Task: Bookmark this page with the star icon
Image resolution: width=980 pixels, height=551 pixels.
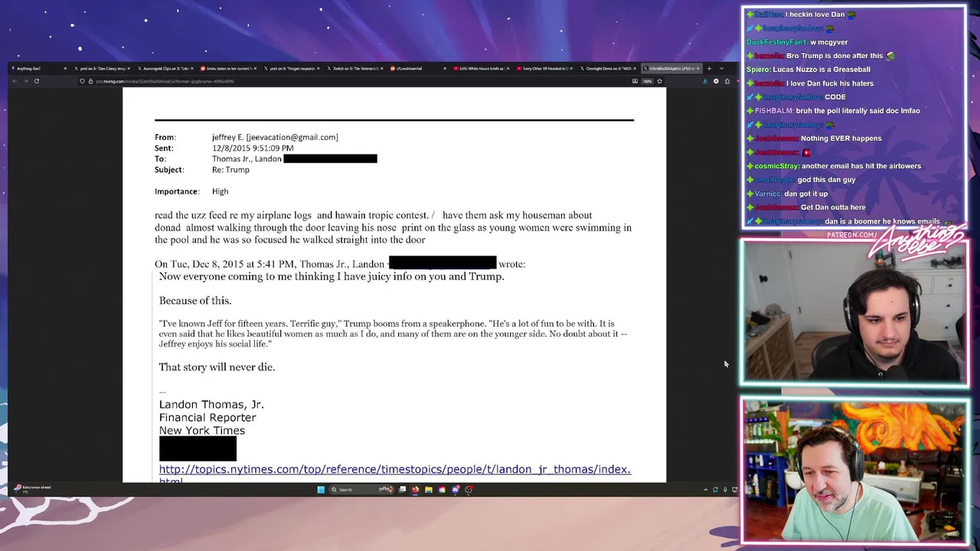Action: point(659,81)
